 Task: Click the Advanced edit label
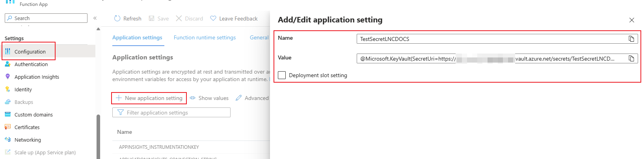tap(257, 98)
